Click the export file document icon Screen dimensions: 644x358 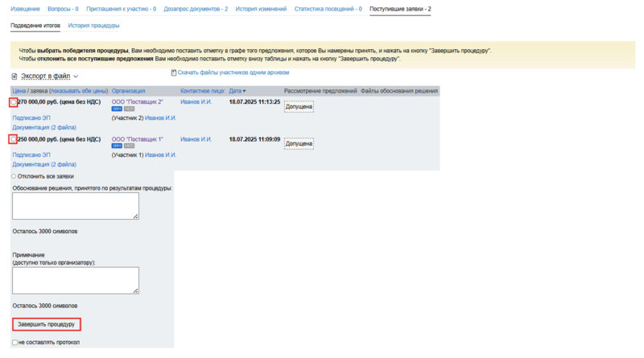pyautogui.click(x=14, y=76)
